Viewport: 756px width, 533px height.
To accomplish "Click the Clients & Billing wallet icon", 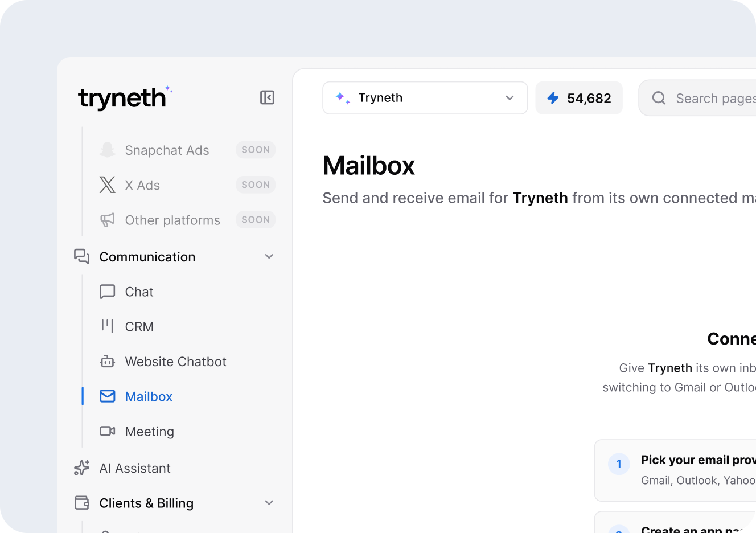I will (81, 502).
